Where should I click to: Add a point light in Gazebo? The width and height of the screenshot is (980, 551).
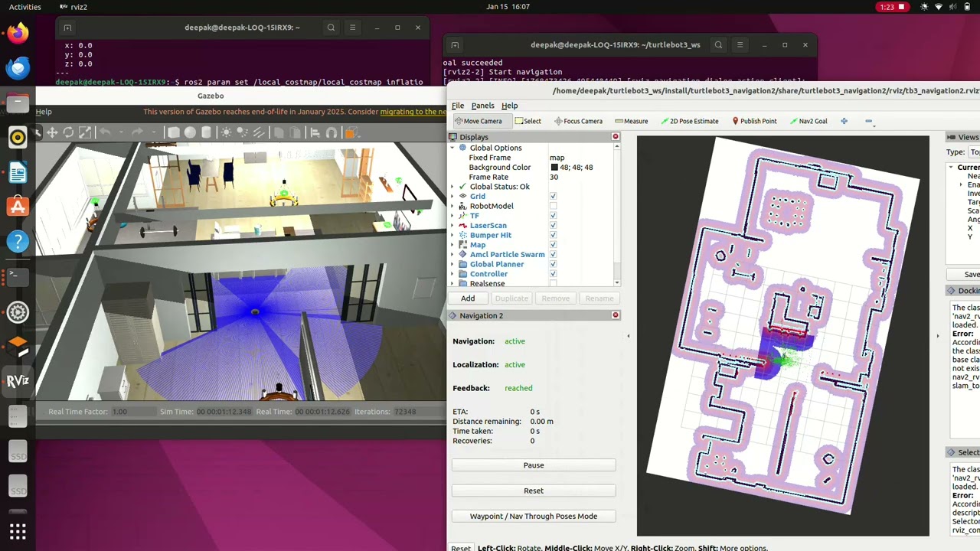pyautogui.click(x=227, y=132)
